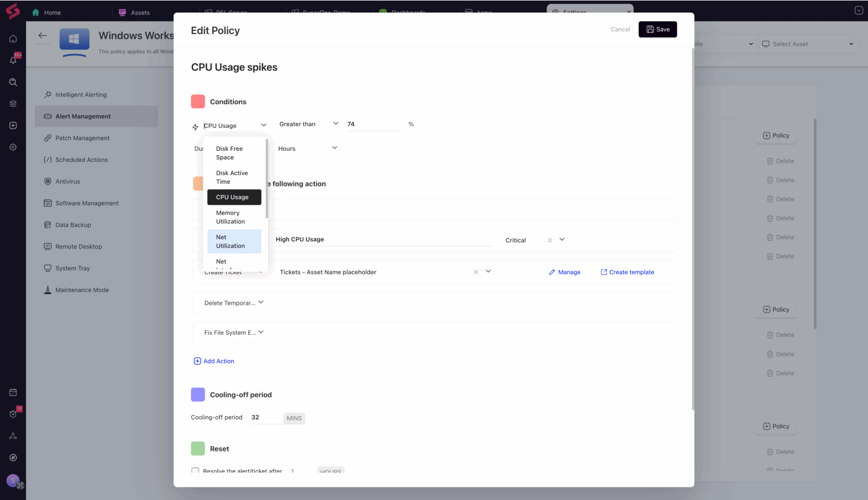Screen dimensions: 868x500
Task: Click the back arrow next to Windows Workstation
Action: [x=42, y=36]
